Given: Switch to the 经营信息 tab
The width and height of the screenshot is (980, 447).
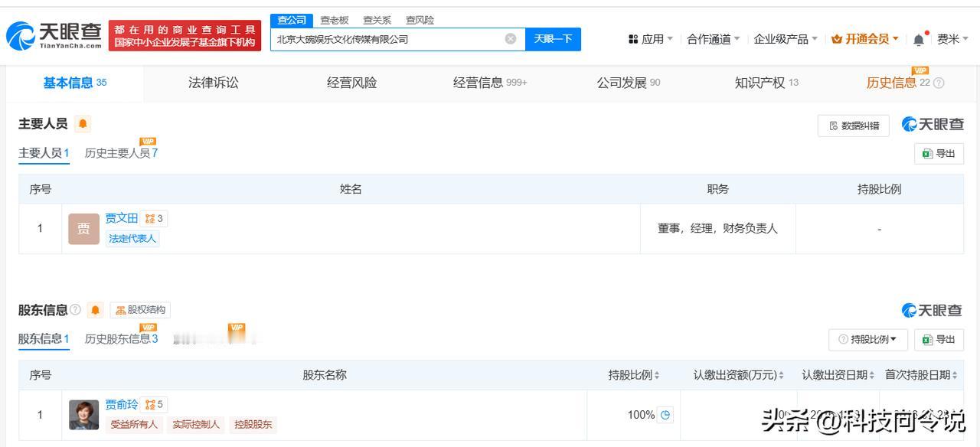Looking at the screenshot, I should [490, 83].
